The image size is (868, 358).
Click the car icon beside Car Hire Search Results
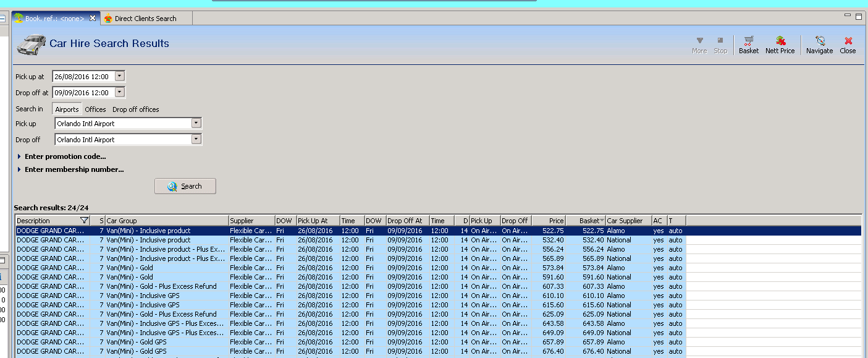(31, 45)
